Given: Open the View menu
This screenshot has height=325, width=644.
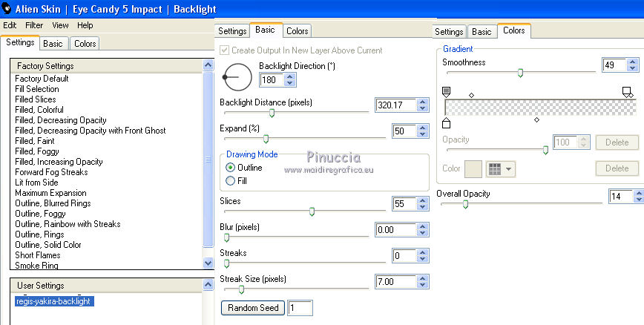Looking at the screenshot, I should (x=60, y=25).
